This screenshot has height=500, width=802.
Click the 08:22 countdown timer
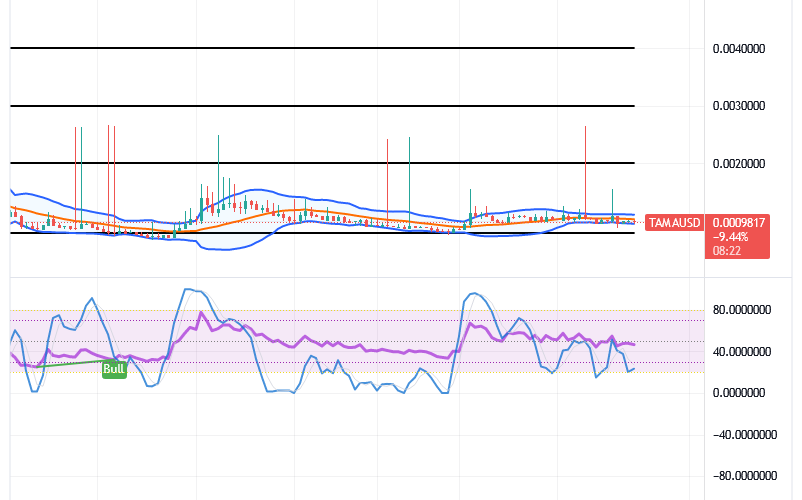pos(726,251)
